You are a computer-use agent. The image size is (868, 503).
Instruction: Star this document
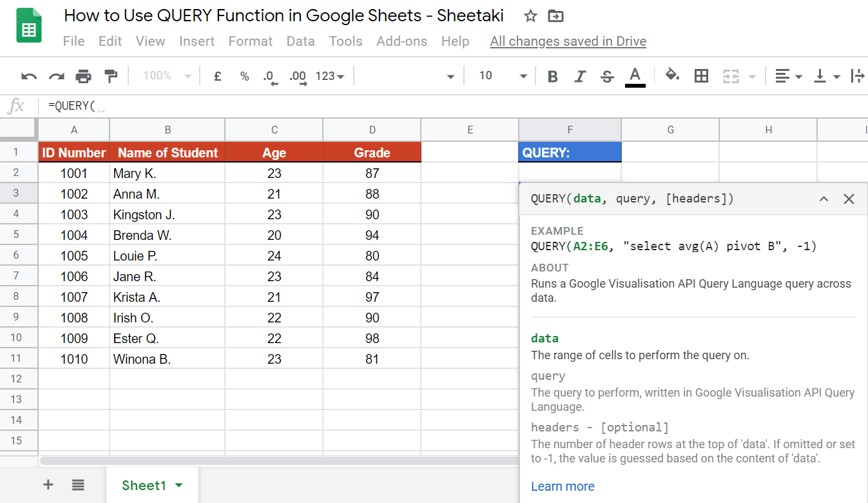click(x=530, y=16)
